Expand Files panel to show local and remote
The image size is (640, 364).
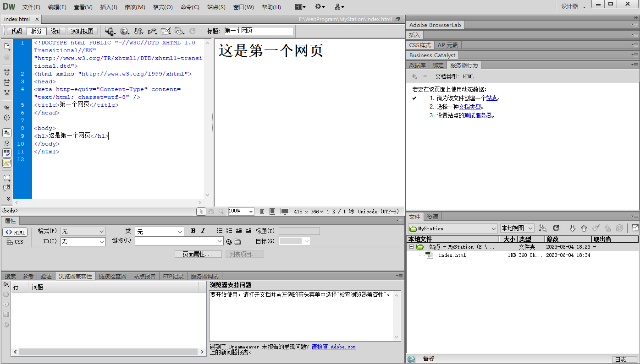pos(635,228)
